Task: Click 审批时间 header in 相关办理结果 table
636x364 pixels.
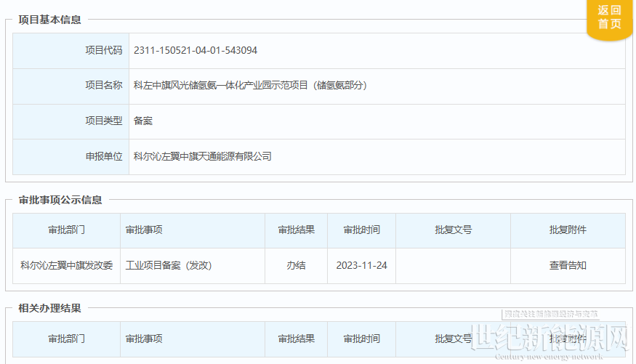Action: point(361,339)
